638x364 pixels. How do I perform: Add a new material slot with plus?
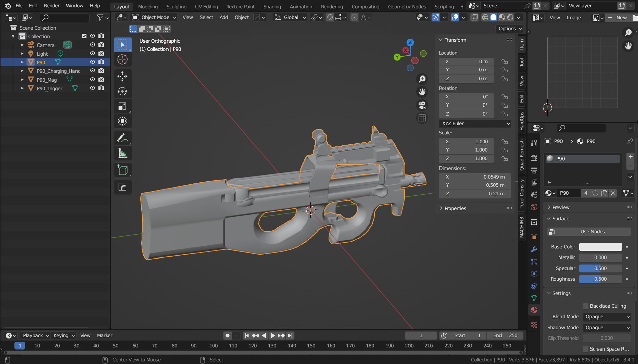(x=630, y=157)
